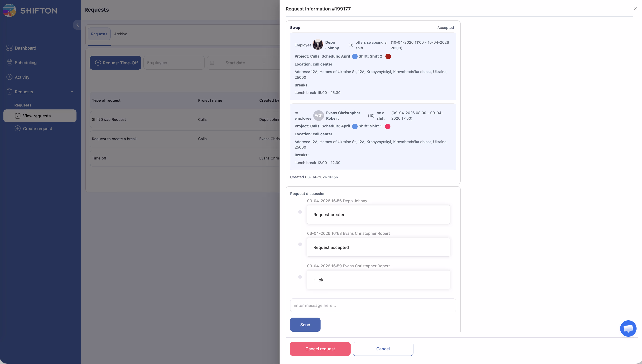This screenshot has width=642, height=364.
Task: Open the Employees filter dropdown
Action: point(174,63)
